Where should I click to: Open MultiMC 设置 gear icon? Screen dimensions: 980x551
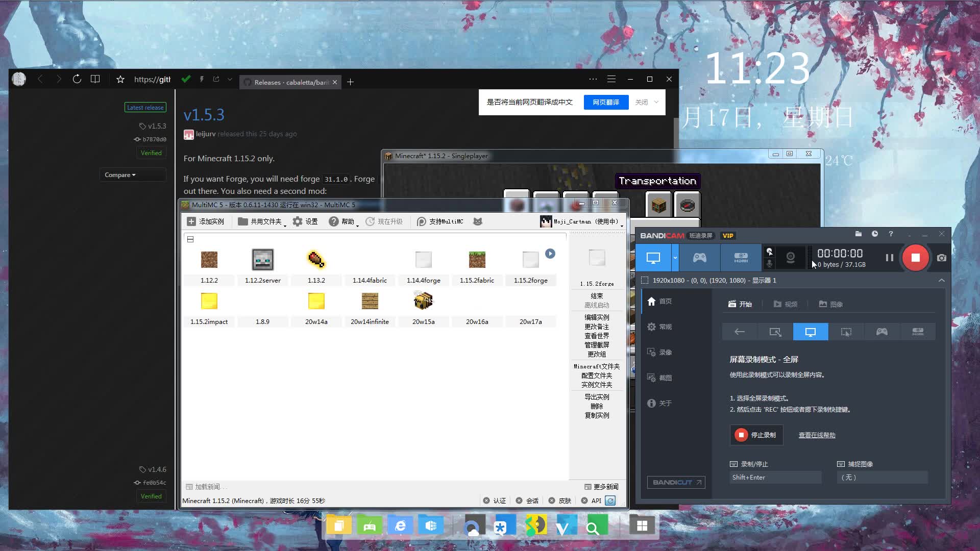(298, 221)
